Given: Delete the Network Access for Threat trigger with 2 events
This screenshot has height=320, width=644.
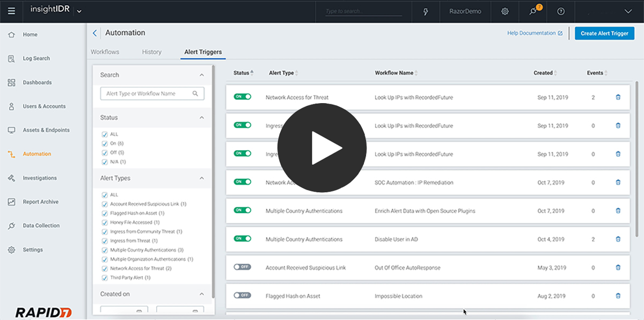Looking at the screenshot, I should [618, 97].
